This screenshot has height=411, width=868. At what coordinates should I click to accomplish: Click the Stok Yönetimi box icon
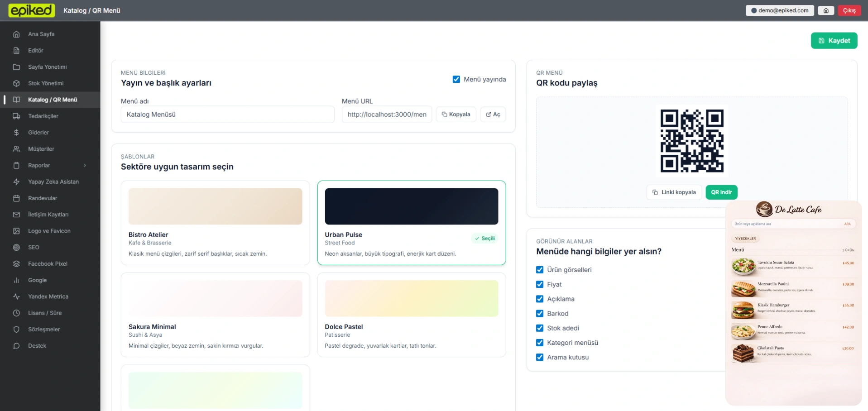[16, 83]
